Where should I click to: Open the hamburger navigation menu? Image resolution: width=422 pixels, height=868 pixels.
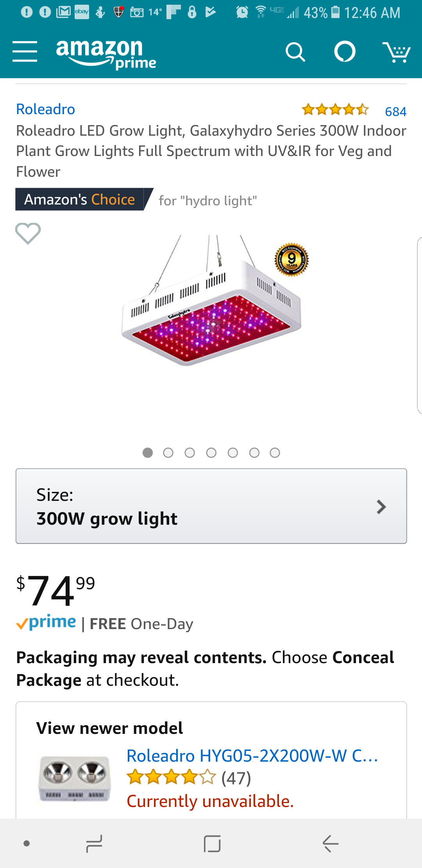25,52
